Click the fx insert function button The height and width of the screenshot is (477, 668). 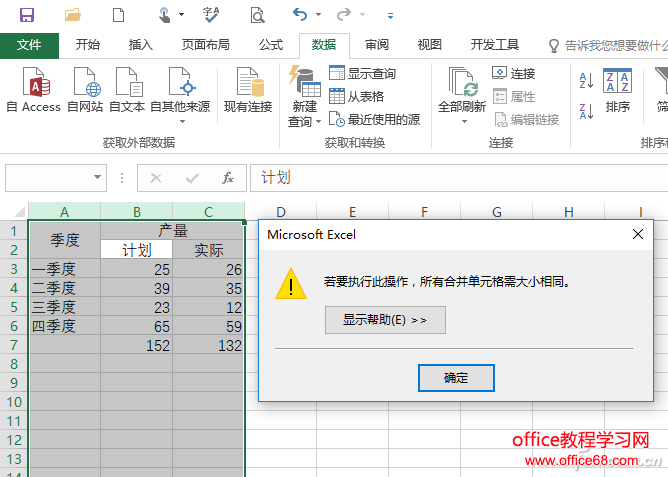click(228, 178)
